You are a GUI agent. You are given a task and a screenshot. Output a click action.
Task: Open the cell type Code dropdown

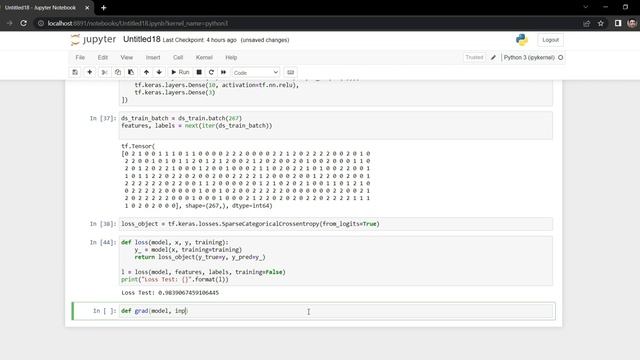[x=256, y=72]
